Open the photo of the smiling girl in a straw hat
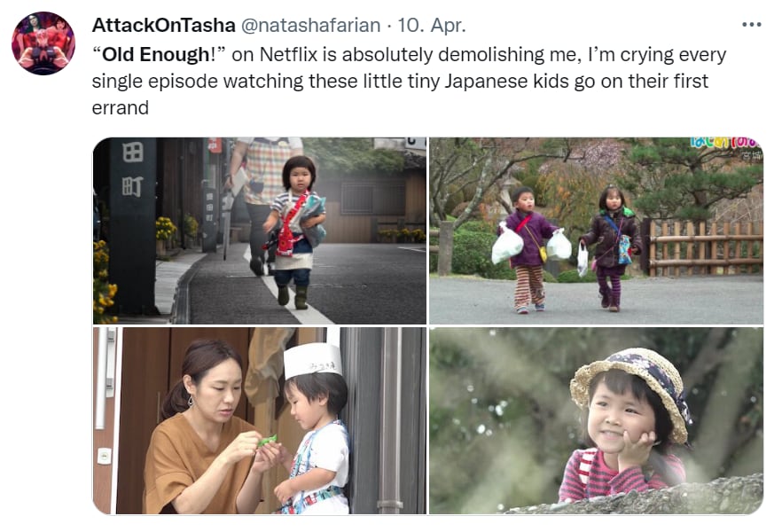Viewport: 782px width, 532px height. click(x=596, y=420)
